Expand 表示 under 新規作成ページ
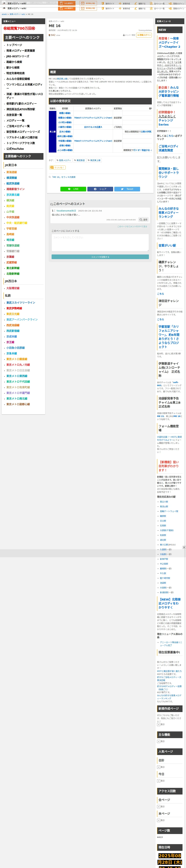Screen dimensions: 186x868 pos(159,724)
